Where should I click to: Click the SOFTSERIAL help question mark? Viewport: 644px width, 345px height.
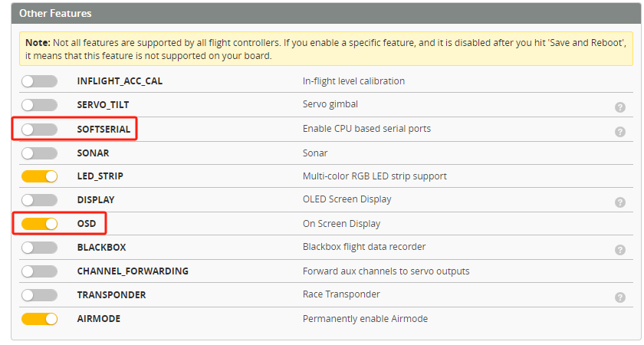pos(620,131)
